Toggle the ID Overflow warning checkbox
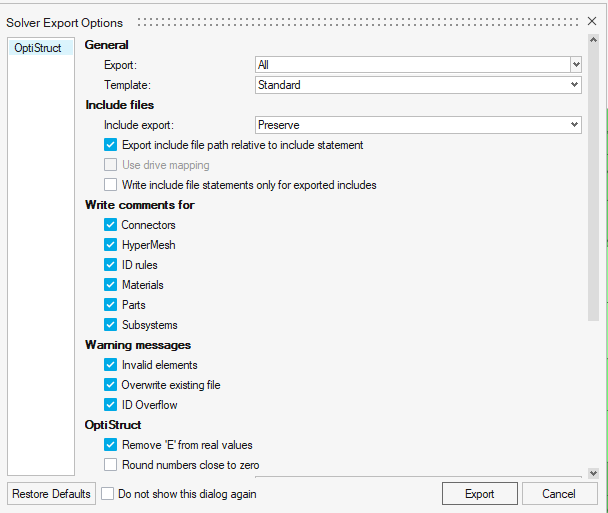 coord(111,405)
